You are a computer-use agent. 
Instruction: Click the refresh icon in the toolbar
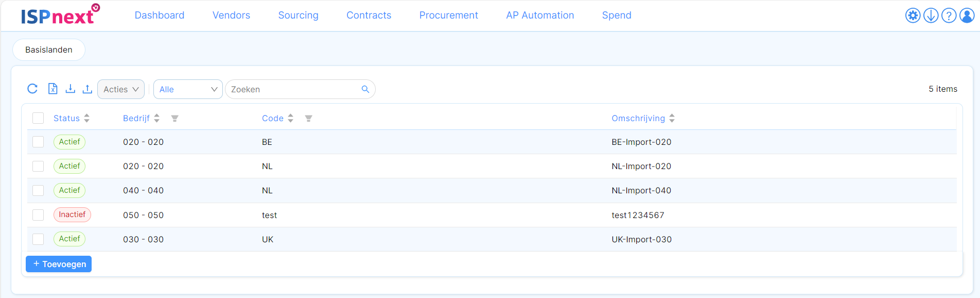(x=32, y=89)
